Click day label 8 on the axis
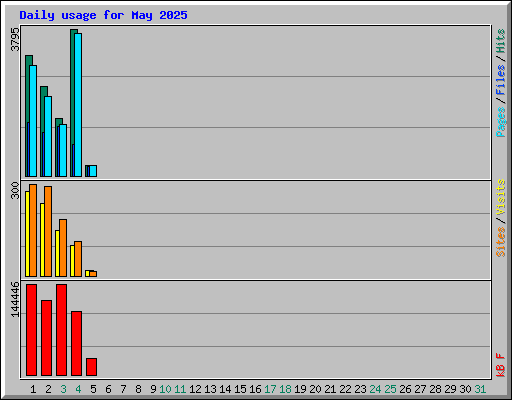512x400 pixels. 138,389
